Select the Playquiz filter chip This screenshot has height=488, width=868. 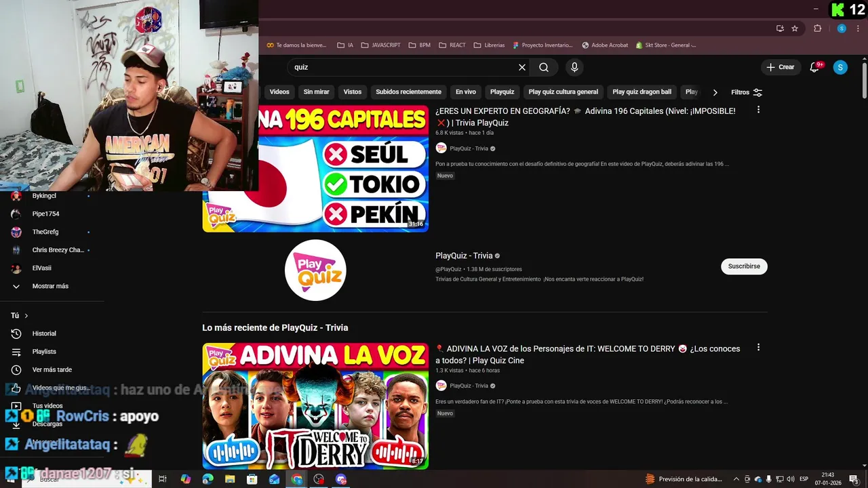click(502, 92)
